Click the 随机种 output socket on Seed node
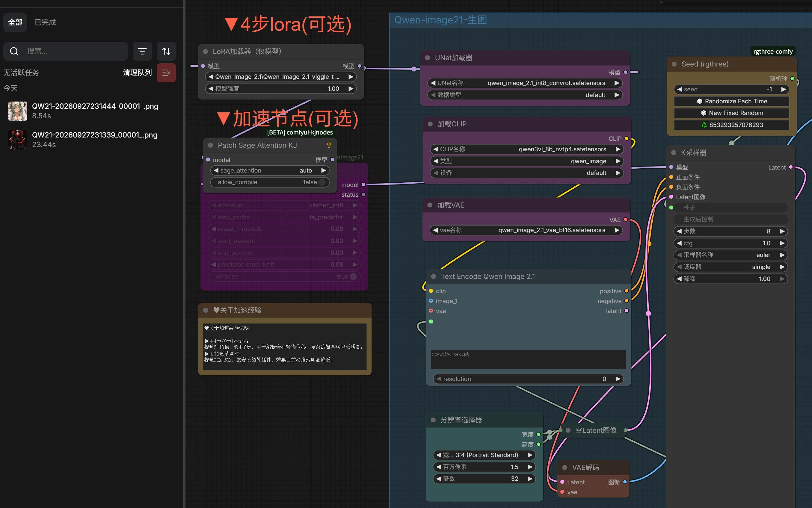Image resolution: width=812 pixels, height=508 pixels. click(792, 78)
